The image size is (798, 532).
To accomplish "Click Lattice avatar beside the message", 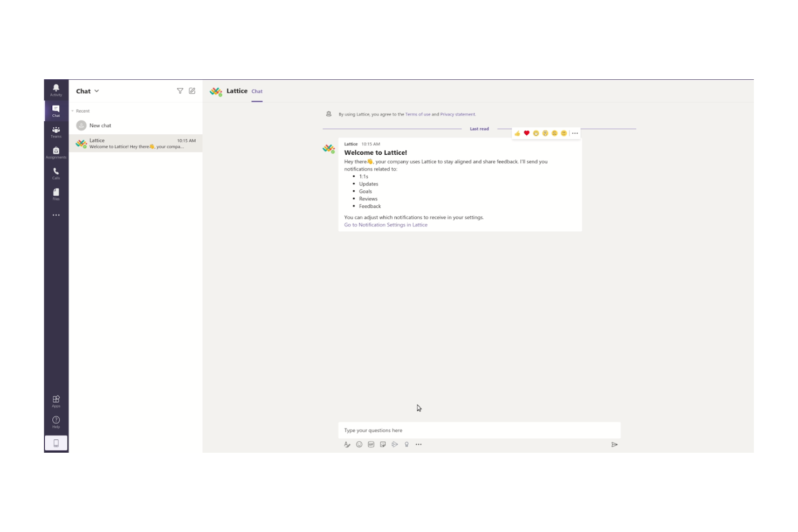I will coord(329,148).
